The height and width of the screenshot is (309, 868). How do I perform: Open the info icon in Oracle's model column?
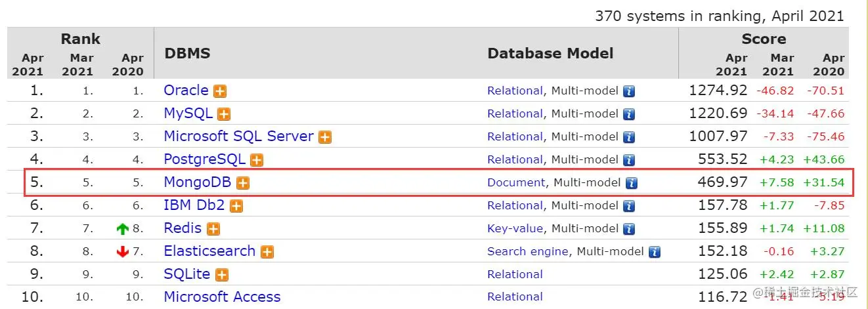[629, 91]
